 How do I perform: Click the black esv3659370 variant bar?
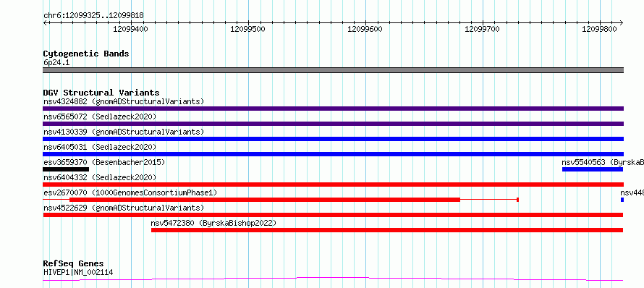66,169
